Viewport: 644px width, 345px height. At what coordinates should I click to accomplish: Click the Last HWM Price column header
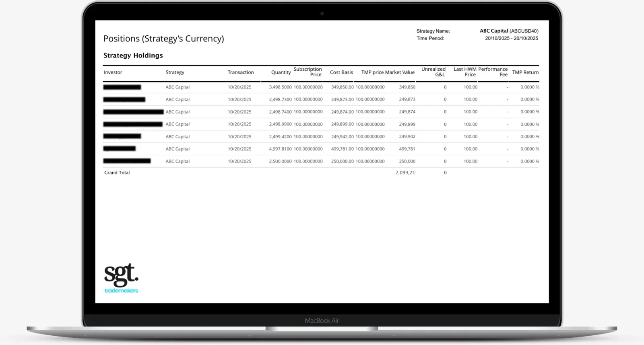[465, 72]
